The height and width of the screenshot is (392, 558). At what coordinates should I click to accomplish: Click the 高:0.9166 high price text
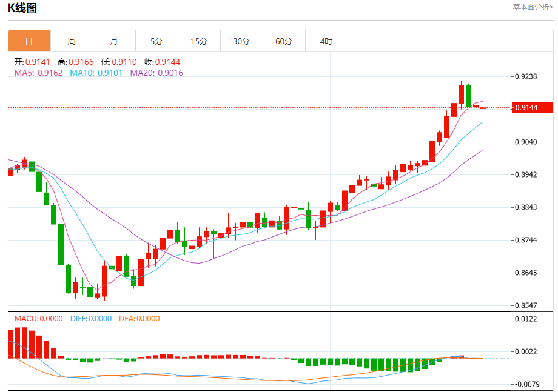(75, 62)
